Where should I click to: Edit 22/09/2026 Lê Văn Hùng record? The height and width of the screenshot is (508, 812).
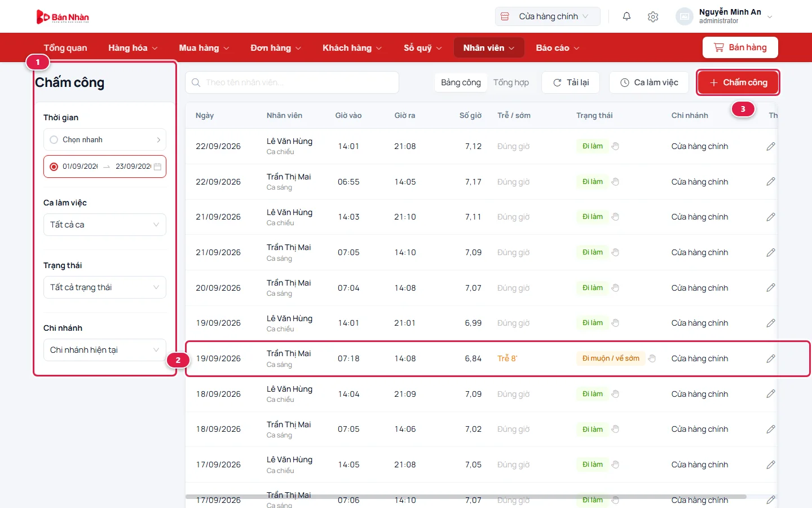(x=771, y=146)
